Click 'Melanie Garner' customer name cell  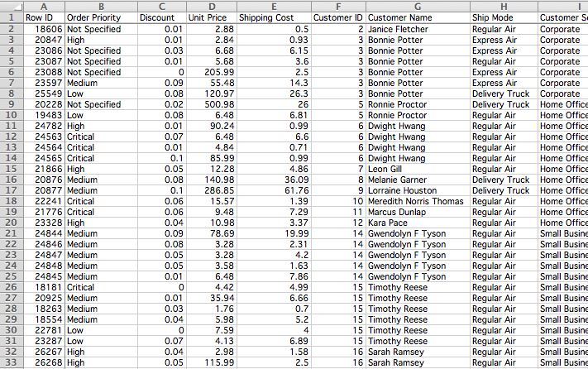418,180
